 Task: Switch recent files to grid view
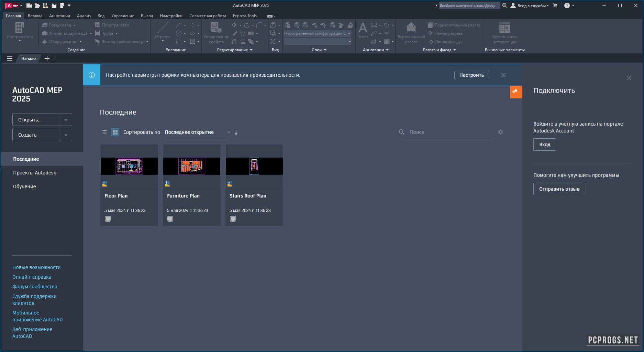[x=115, y=132]
